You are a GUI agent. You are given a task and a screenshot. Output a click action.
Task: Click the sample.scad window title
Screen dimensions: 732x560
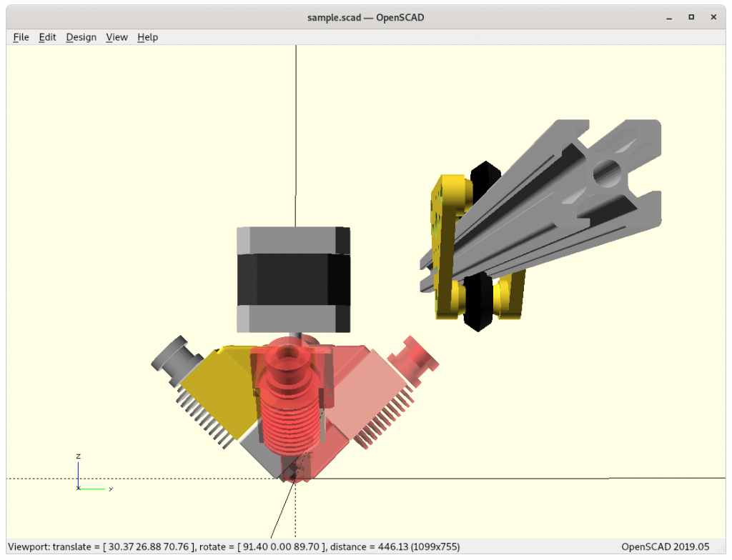(x=365, y=18)
